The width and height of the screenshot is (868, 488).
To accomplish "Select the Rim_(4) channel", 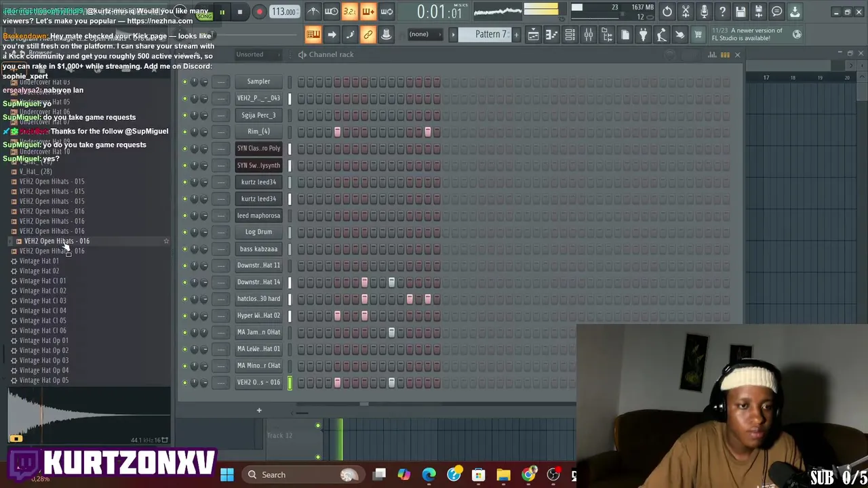I will (x=258, y=131).
